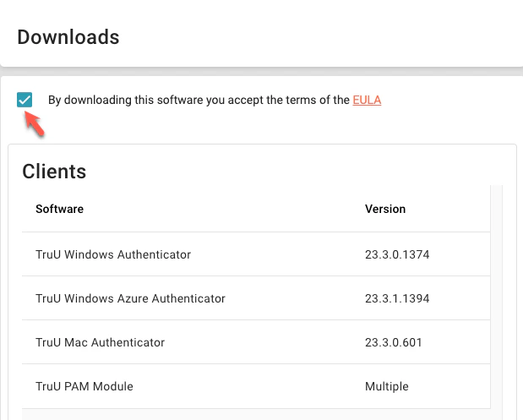The width and height of the screenshot is (523, 420).
Task: Open the EULA link
Action: click(x=367, y=100)
